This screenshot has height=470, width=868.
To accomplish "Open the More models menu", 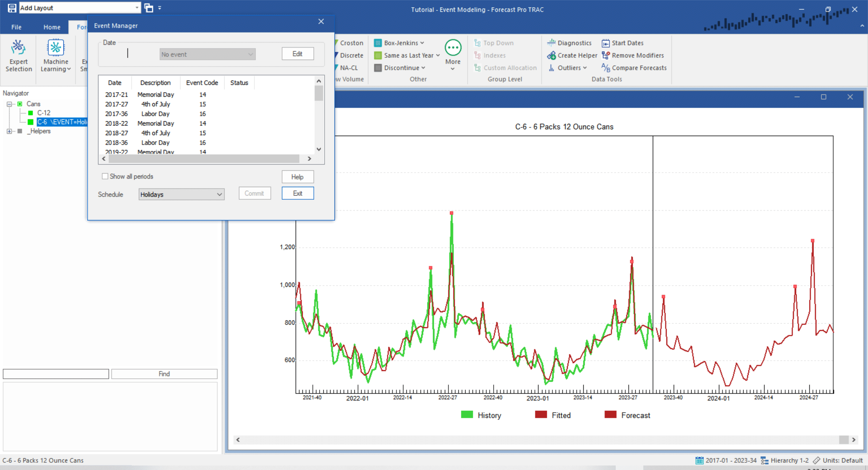I will (453, 55).
